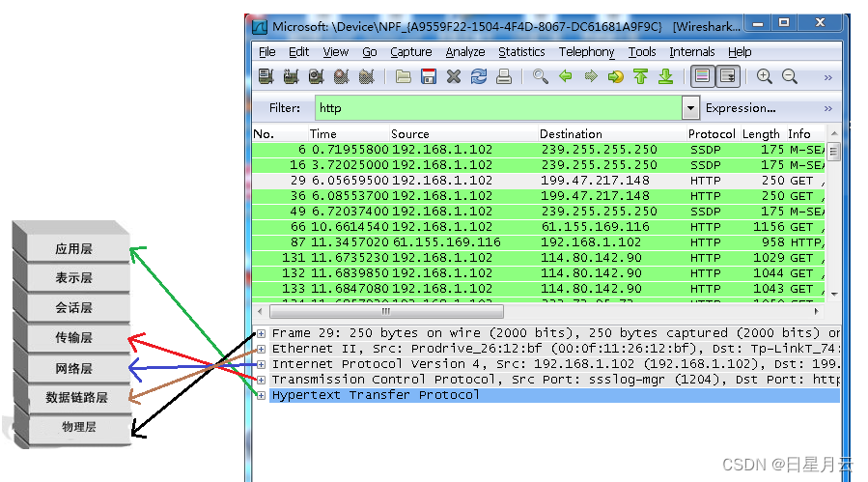The width and height of the screenshot is (868, 482).
Task: Sort packets by No. column header
Action: pyautogui.click(x=280, y=134)
